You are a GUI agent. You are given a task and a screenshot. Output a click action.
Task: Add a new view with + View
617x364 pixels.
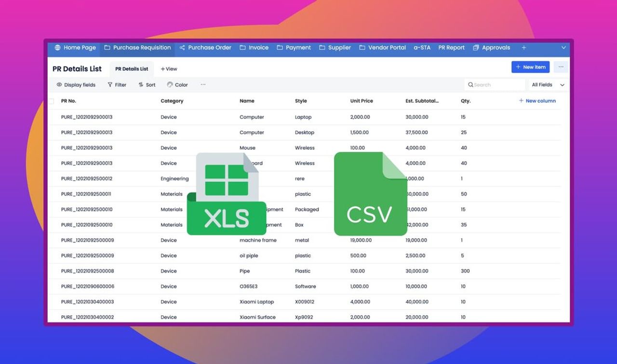(169, 69)
